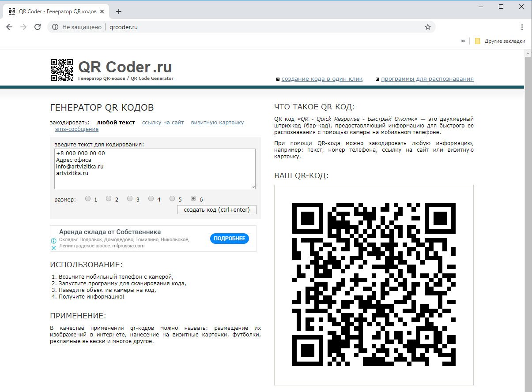The image size is (532, 392).
Task: Select size radio button 2
Action: tap(109, 199)
